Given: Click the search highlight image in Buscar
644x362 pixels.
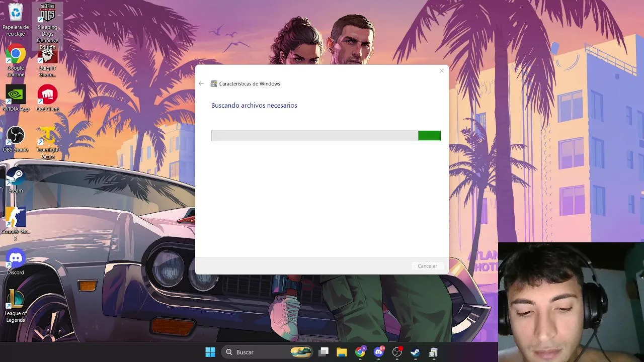Looking at the screenshot, I should click(301, 352).
